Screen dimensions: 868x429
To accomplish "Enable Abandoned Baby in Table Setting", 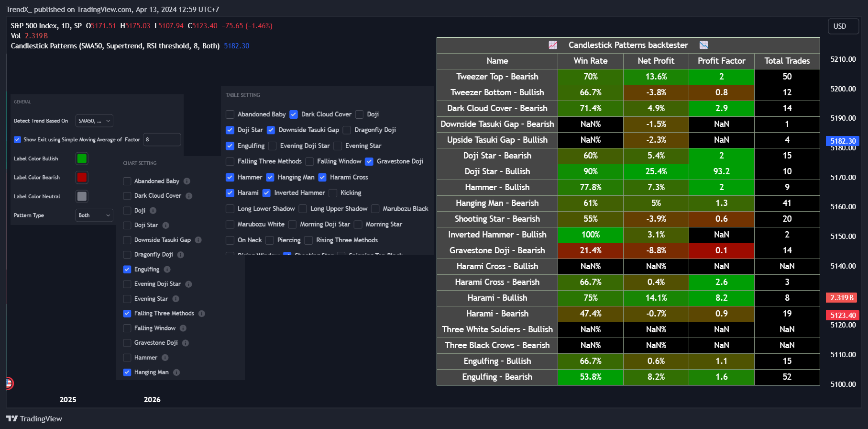I will (230, 114).
